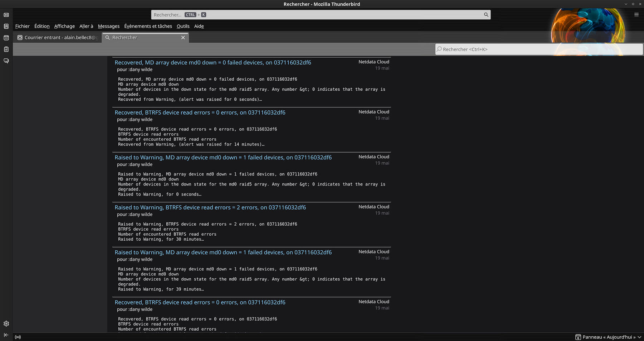Open the hamburger application menu
The width and height of the screenshot is (644, 341).
coord(636,15)
